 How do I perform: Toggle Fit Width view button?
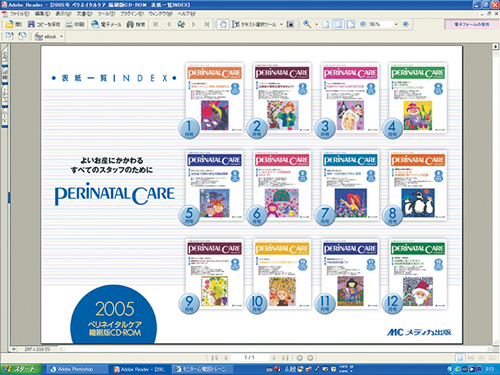coord(351,24)
